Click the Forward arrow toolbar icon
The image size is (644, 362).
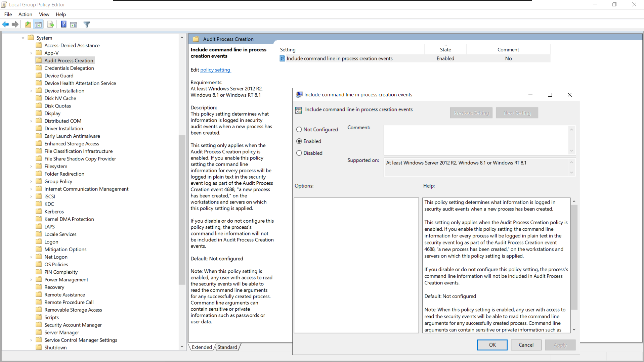click(15, 24)
